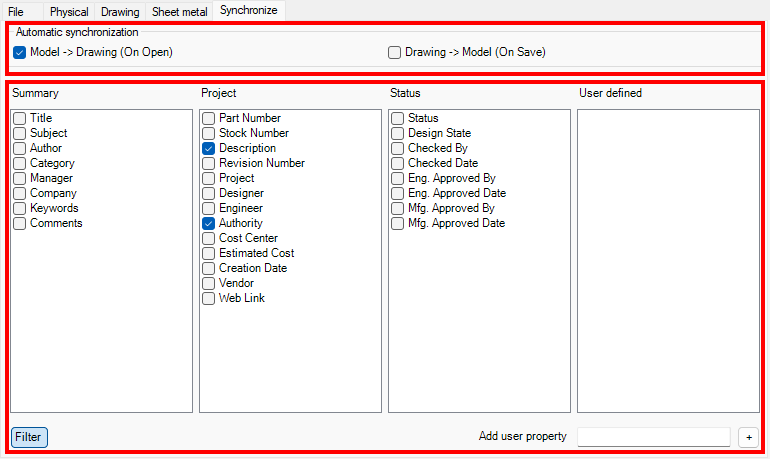Select the Keywords checkbox
770x459 pixels.
pos(20,208)
